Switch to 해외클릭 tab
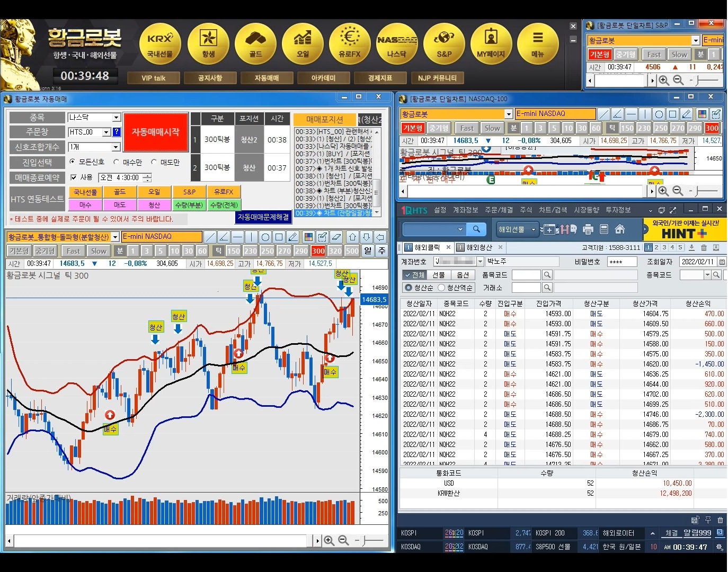Viewport: 728px width, 572px height. (x=427, y=247)
